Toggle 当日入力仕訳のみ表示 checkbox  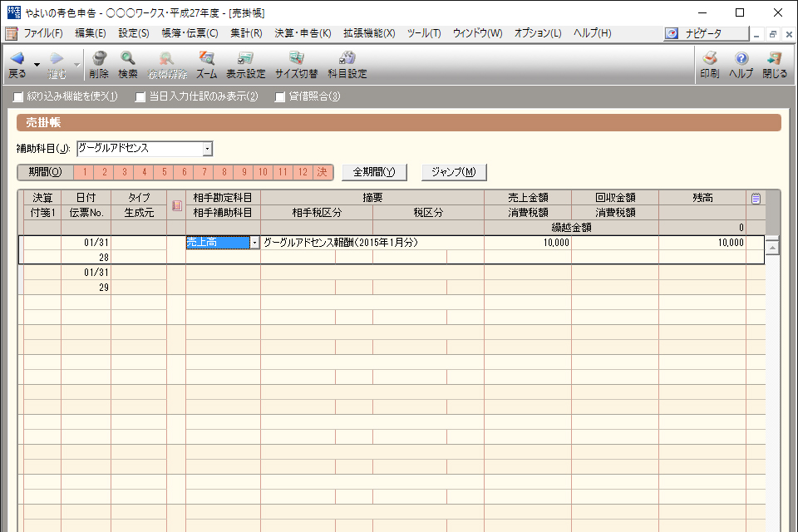pyautogui.click(x=140, y=96)
